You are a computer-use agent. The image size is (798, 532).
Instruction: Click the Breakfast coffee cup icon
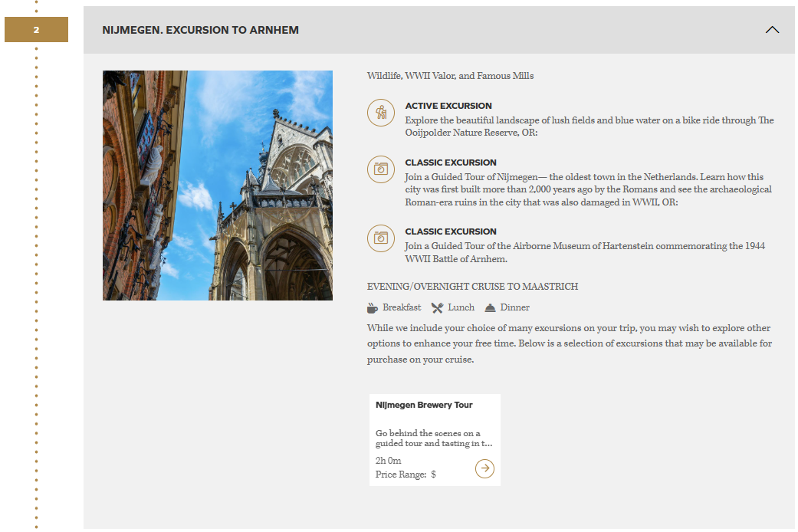coord(373,308)
